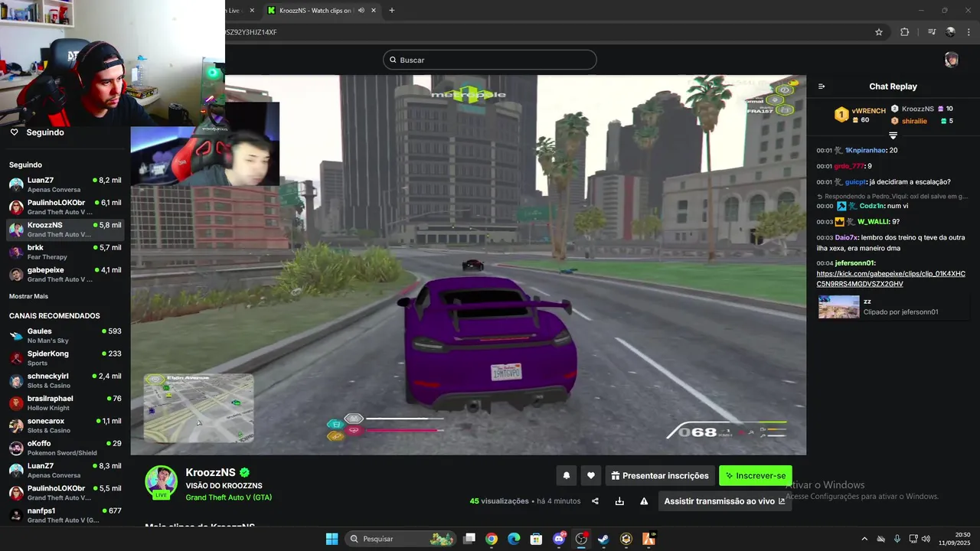Image resolution: width=980 pixels, height=551 pixels.
Task: Click the clip video player
Action: click(x=468, y=265)
